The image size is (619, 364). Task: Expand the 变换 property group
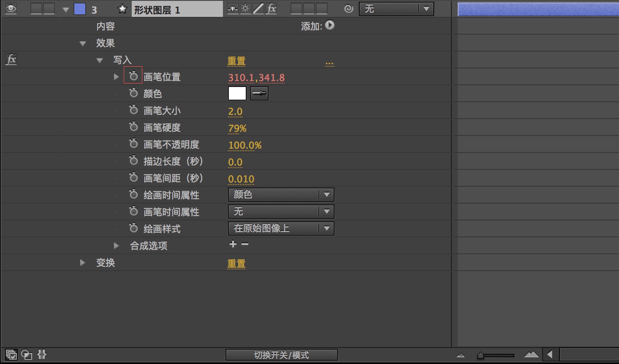click(x=82, y=263)
